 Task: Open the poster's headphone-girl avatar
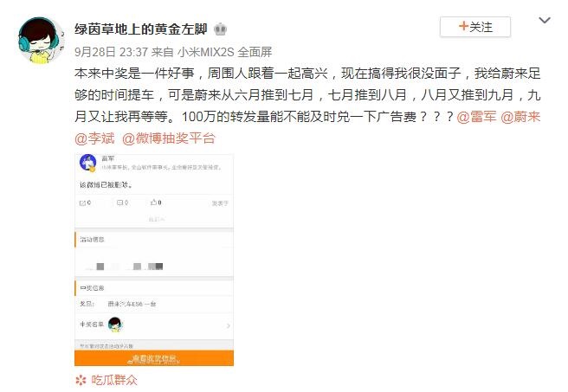41,41
